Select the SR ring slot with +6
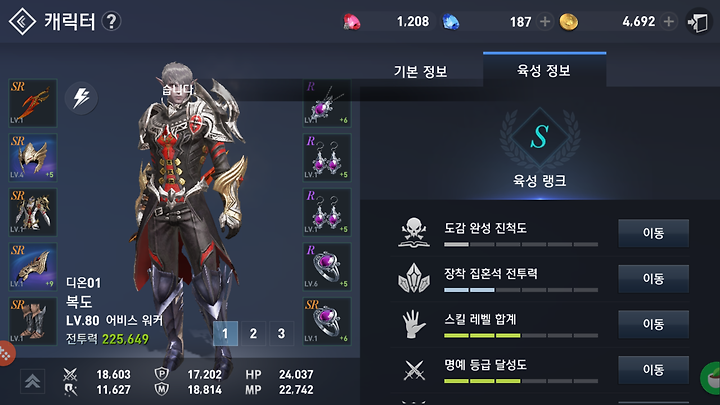The image size is (720, 405). click(326, 321)
